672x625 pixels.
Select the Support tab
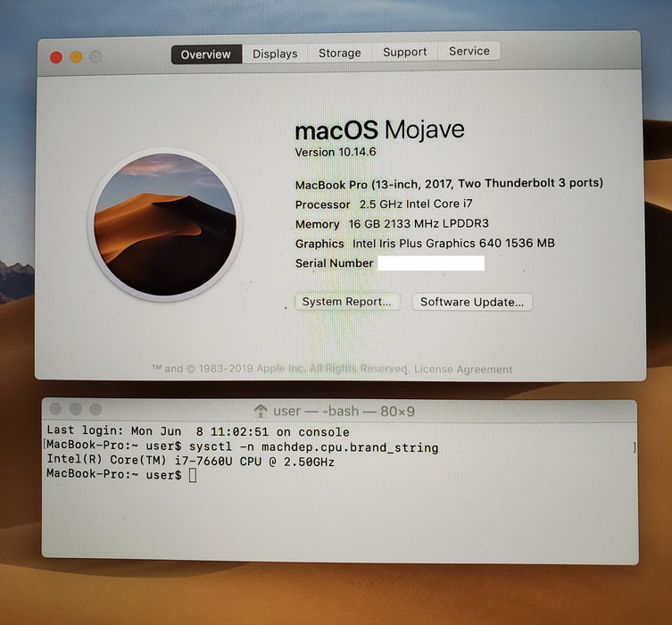click(x=404, y=52)
